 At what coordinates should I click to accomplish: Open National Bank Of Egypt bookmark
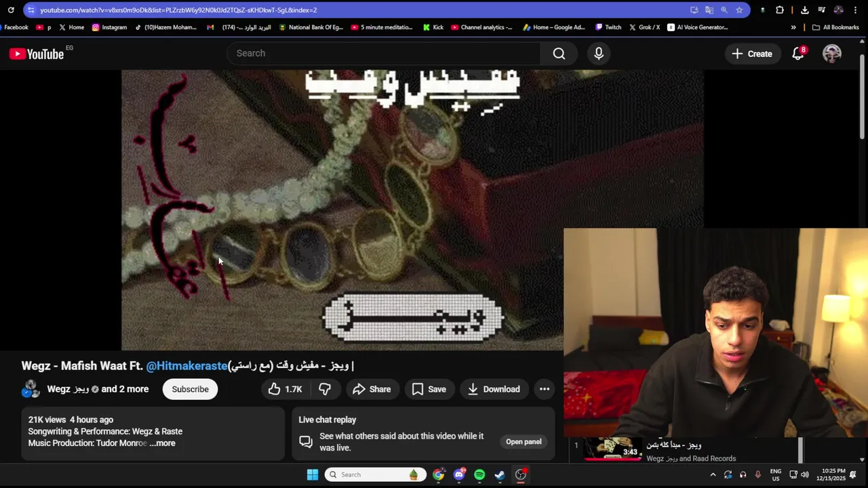[x=311, y=27]
